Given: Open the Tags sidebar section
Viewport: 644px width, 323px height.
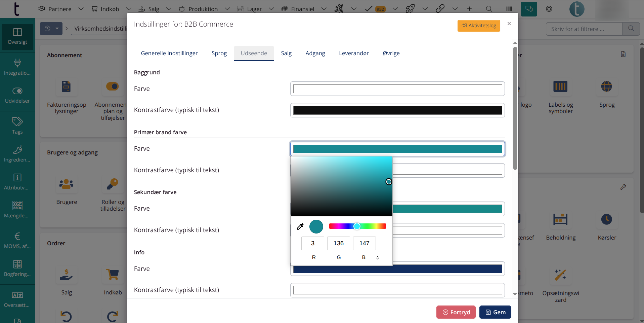Looking at the screenshot, I should tap(17, 125).
